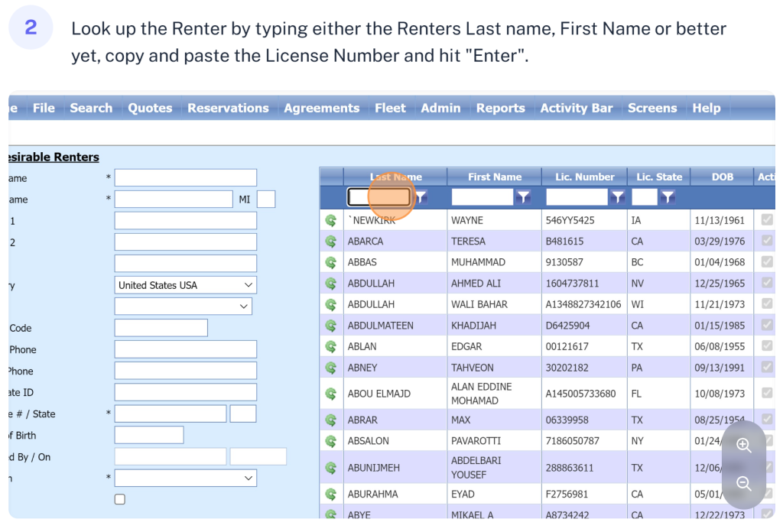Click the filter icon for First Name column
Screen dimensions: 783x532
[523, 197]
